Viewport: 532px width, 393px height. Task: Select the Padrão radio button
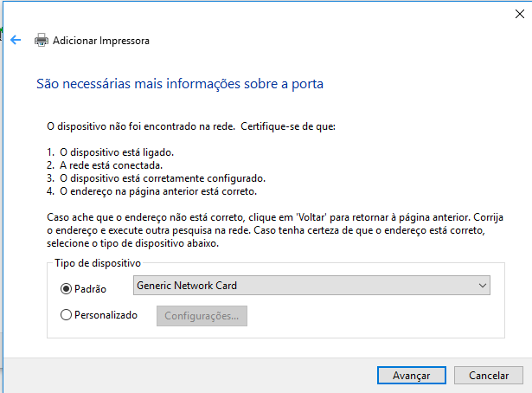pyautogui.click(x=67, y=289)
